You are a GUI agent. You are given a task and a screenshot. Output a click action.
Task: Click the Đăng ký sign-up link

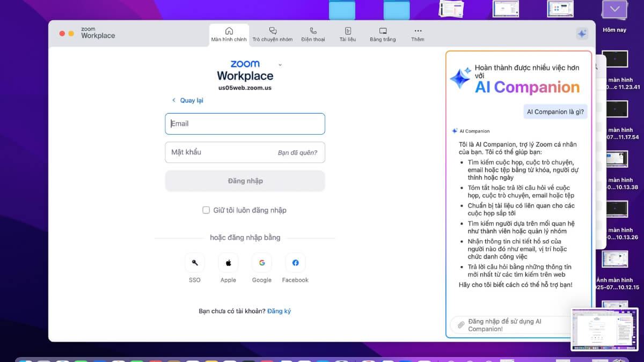point(279,311)
